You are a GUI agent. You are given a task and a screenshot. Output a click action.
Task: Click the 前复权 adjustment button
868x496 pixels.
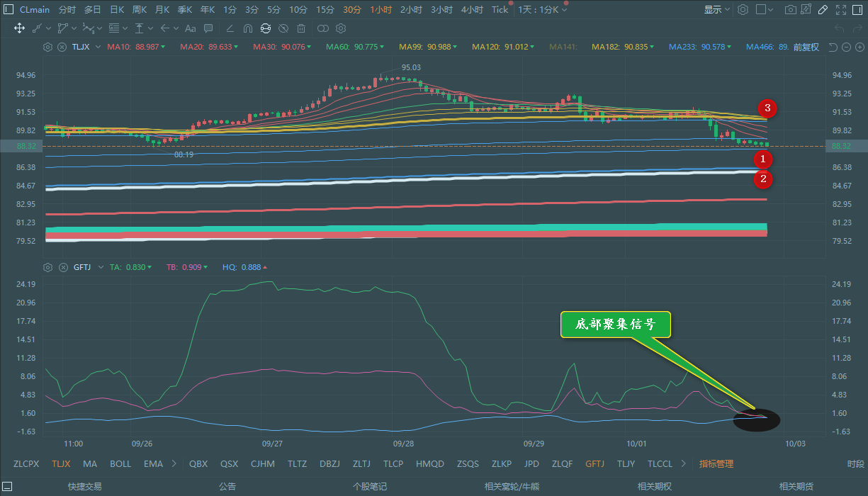click(806, 47)
